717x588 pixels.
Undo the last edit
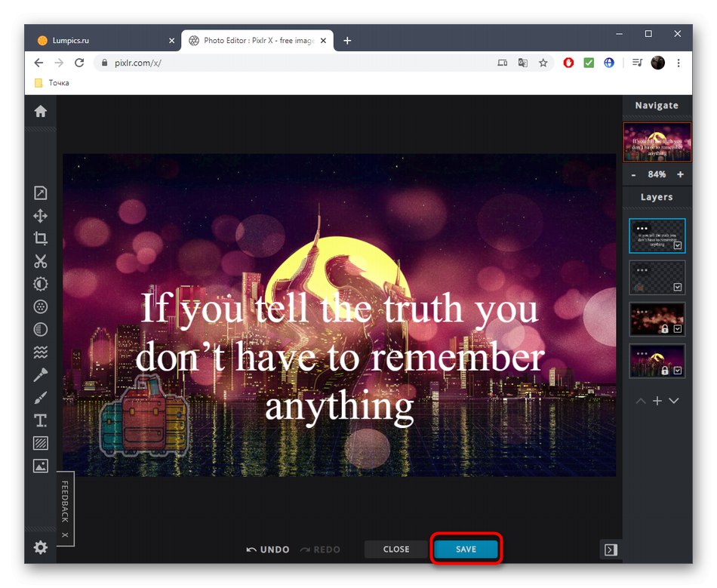[268, 550]
